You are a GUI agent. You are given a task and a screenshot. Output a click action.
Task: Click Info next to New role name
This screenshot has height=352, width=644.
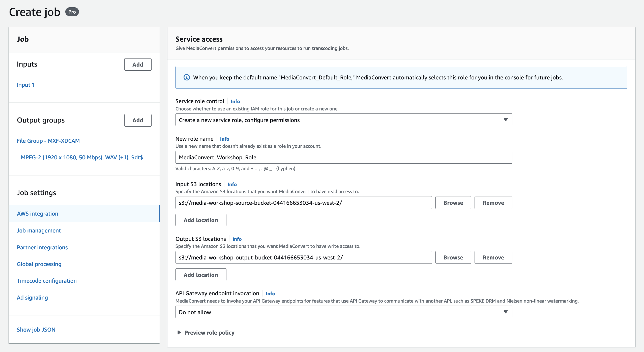224,139
